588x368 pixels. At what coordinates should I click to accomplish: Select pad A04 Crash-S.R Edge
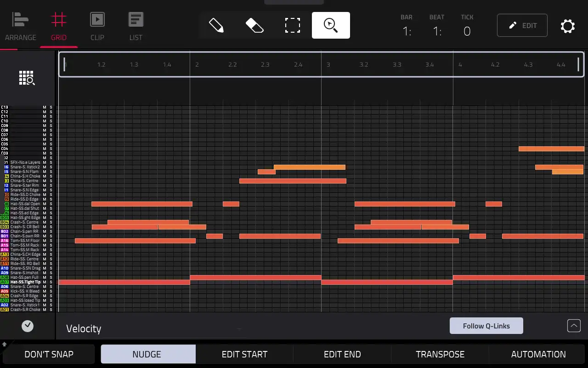click(x=21, y=296)
